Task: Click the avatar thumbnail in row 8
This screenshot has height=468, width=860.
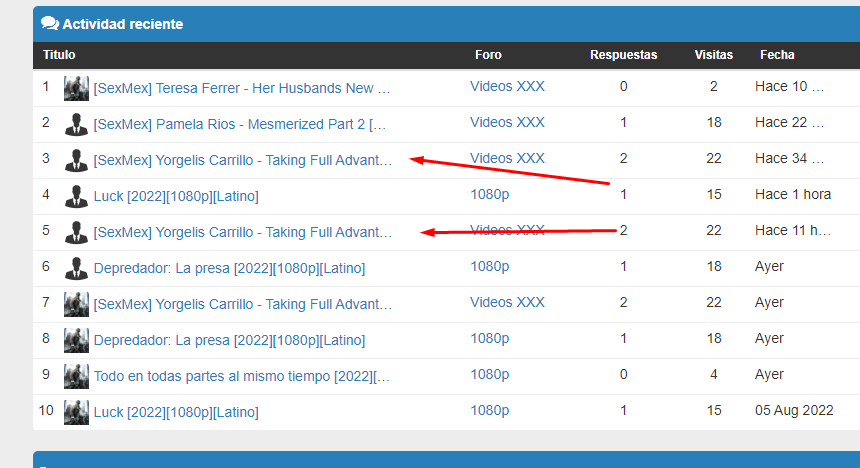Action: point(76,340)
